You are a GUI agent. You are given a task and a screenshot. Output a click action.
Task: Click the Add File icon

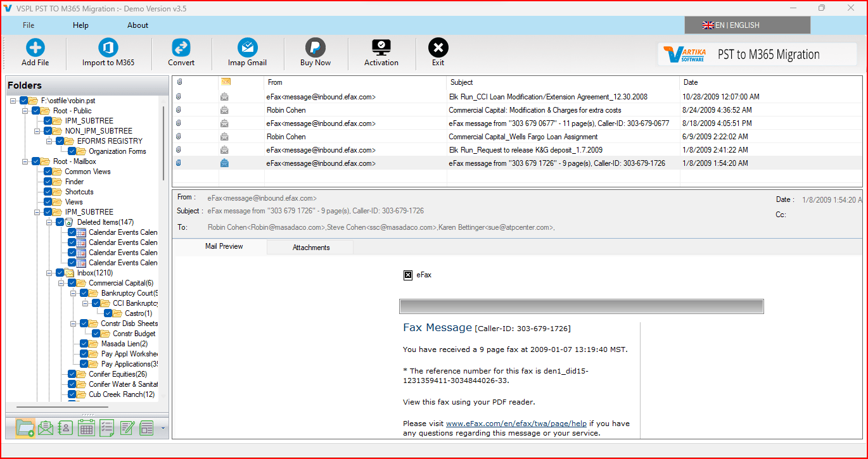[35, 47]
